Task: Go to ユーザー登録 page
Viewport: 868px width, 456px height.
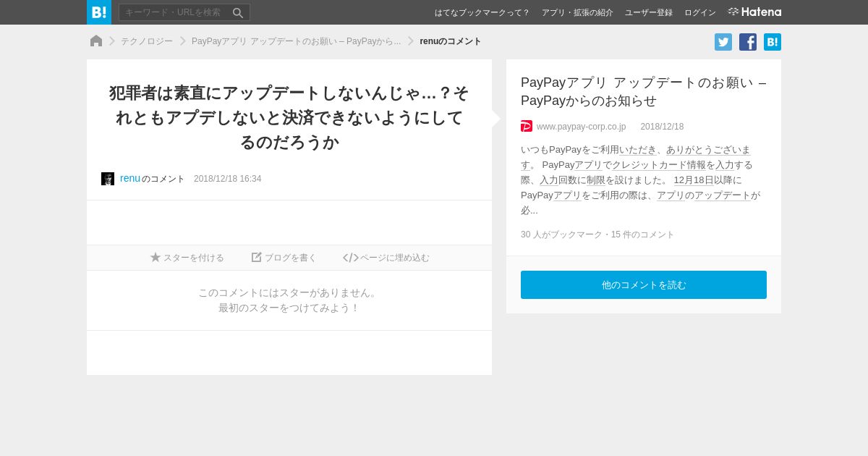Action: coord(649,12)
